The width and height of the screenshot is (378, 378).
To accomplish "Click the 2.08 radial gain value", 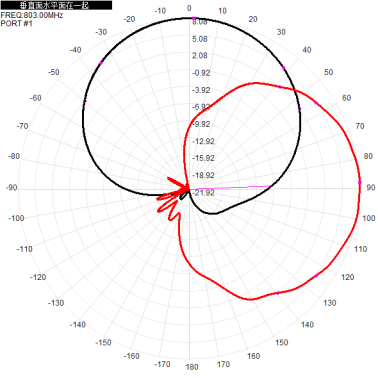I will coord(200,56).
